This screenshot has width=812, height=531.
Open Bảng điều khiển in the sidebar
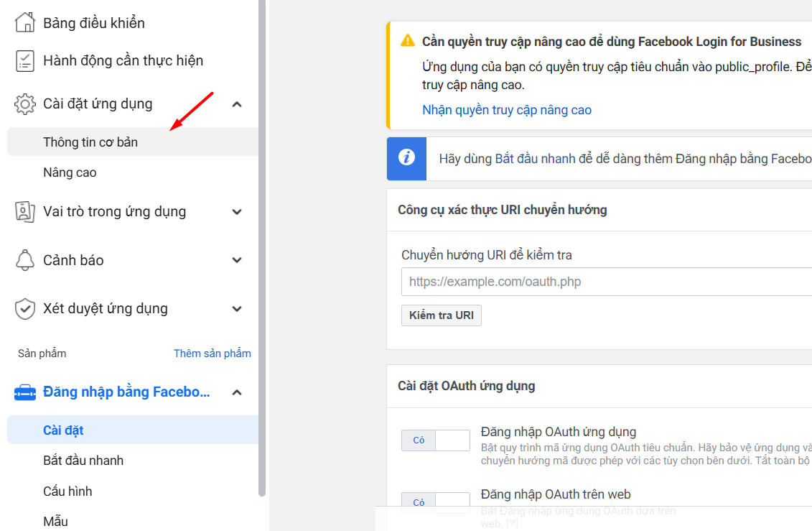click(x=94, y=23)
